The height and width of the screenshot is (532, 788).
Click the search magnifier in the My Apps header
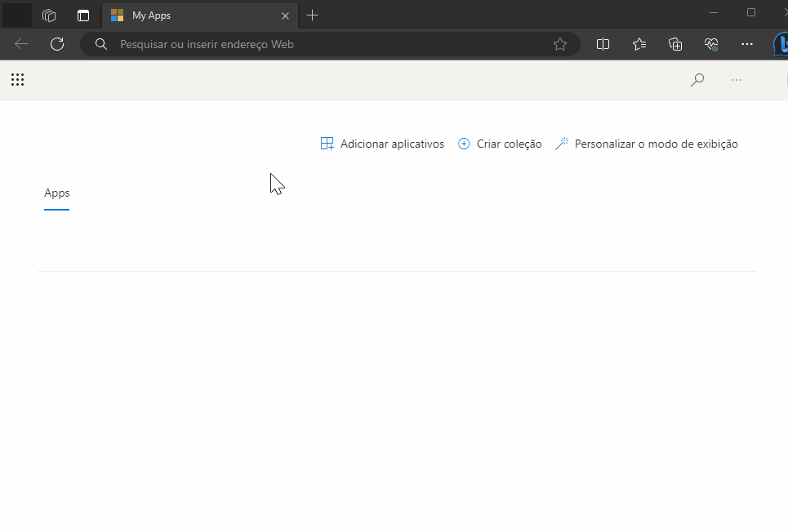(697, 79)
